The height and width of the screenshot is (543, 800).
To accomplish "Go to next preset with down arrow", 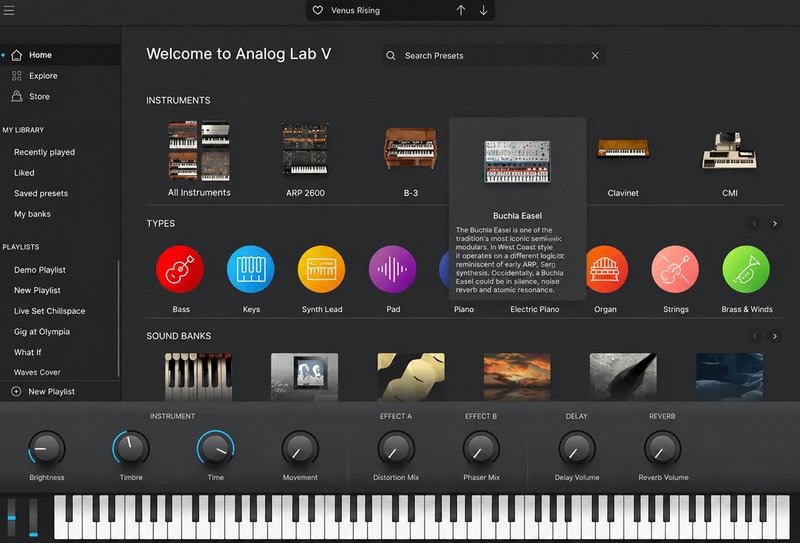I will [x=483, y=10].
